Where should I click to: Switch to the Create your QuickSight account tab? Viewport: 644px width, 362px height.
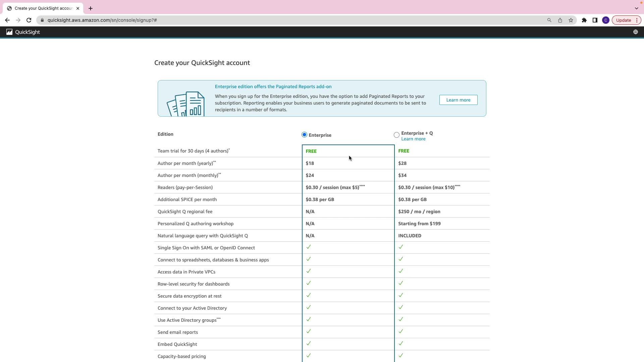[x=43, y=8]
